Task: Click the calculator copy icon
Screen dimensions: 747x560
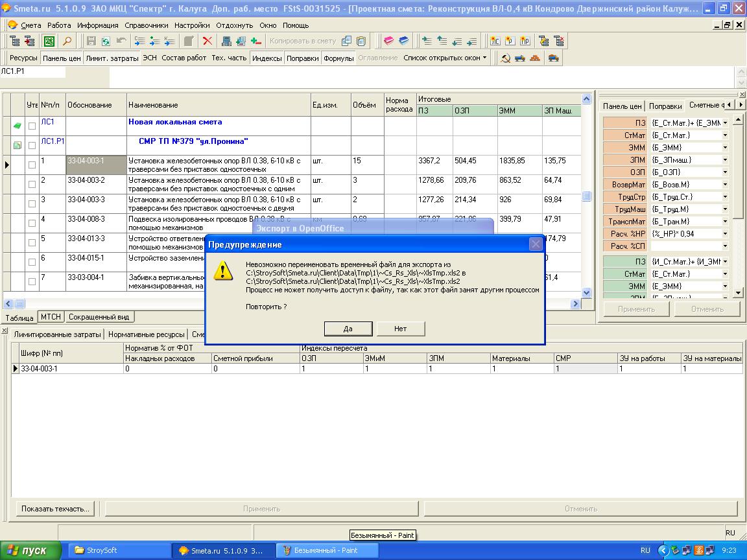Action: pyautogui.click(x=241, y=41)
